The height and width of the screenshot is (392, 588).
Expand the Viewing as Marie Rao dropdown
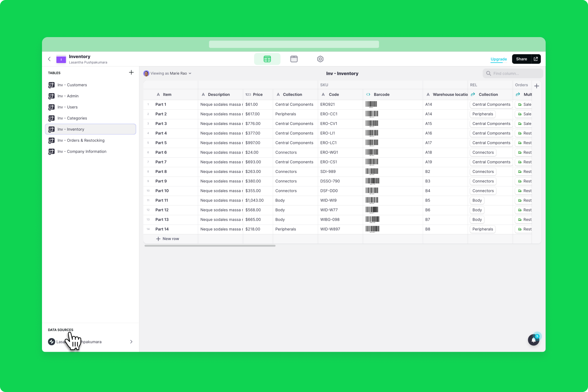(x=168, y=73)
